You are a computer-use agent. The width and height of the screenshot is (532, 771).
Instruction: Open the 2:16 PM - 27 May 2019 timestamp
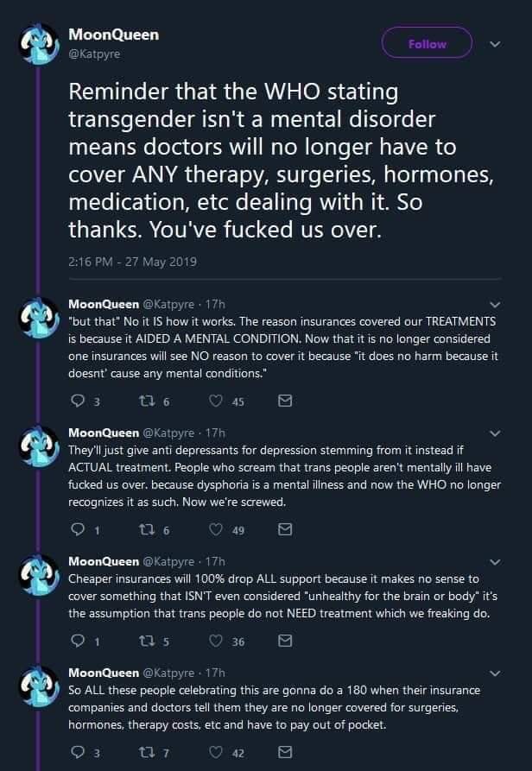click(x=125, y=262)
